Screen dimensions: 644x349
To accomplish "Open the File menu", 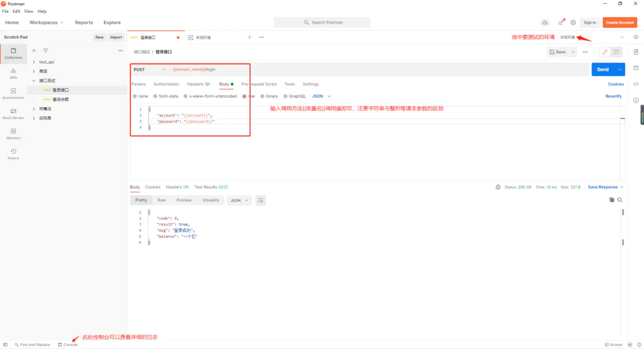I will (x=5, y=11).
